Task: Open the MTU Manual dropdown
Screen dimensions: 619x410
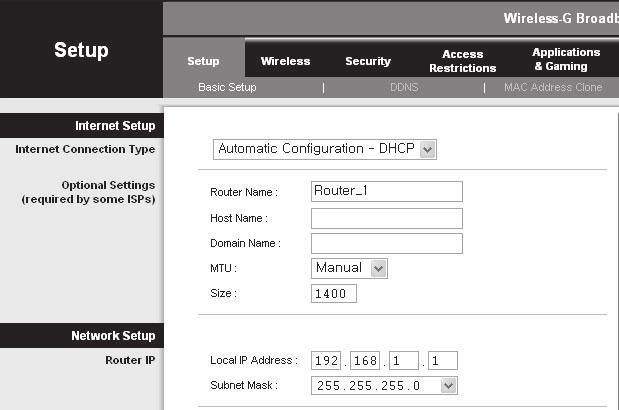Action: click(x=349, y=268)
